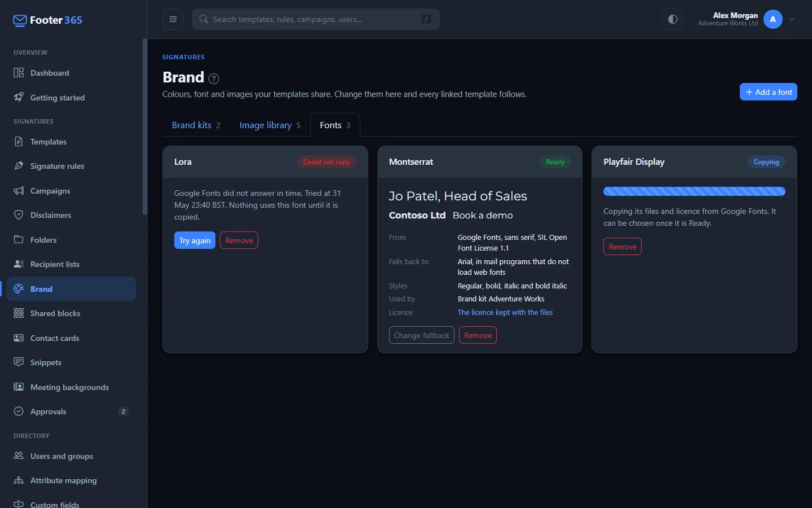The width and height of the screenshot is (812, 508).
Task: Switch to the Brand kits tab
Action: click(x=196, y=125)
